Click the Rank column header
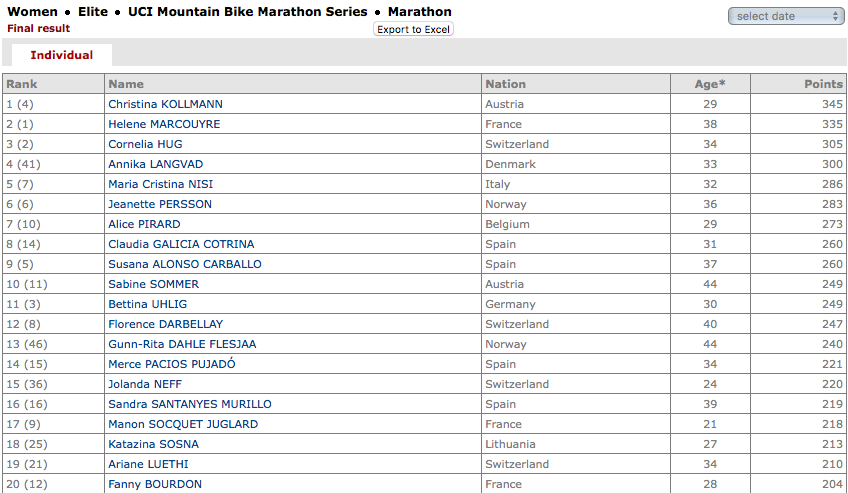 click(x=22, y=84)
